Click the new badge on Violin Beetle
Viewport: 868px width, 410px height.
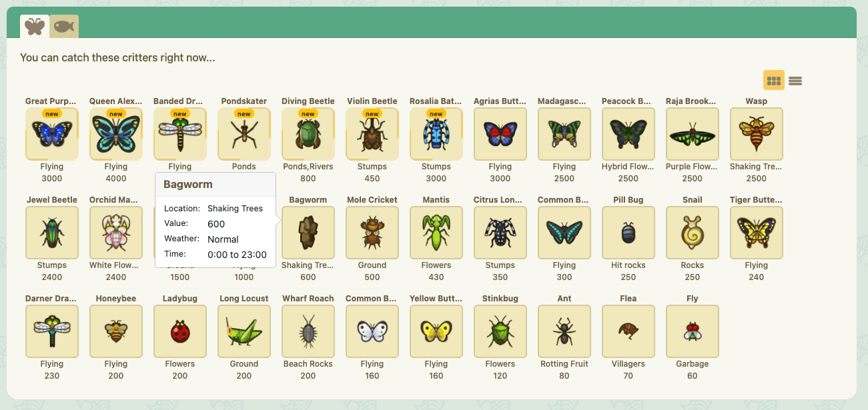[372, 113]
